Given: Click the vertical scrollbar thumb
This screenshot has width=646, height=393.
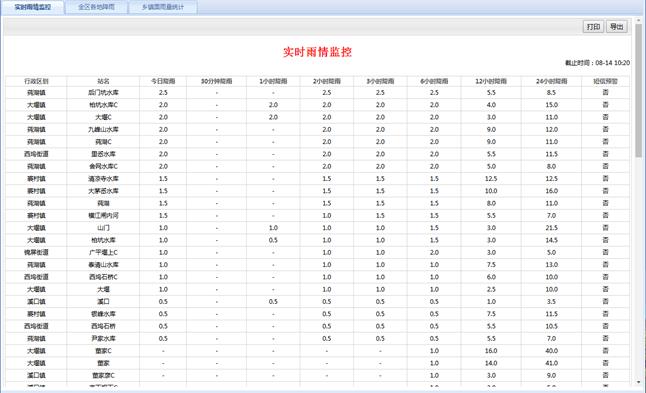Looking at the screenshot, I should pyautogui.click(x=639, y=91).
